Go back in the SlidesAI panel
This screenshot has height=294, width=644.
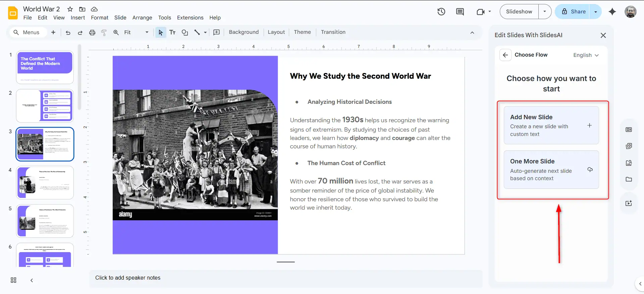pyautogui.click(x=505, y=55)
